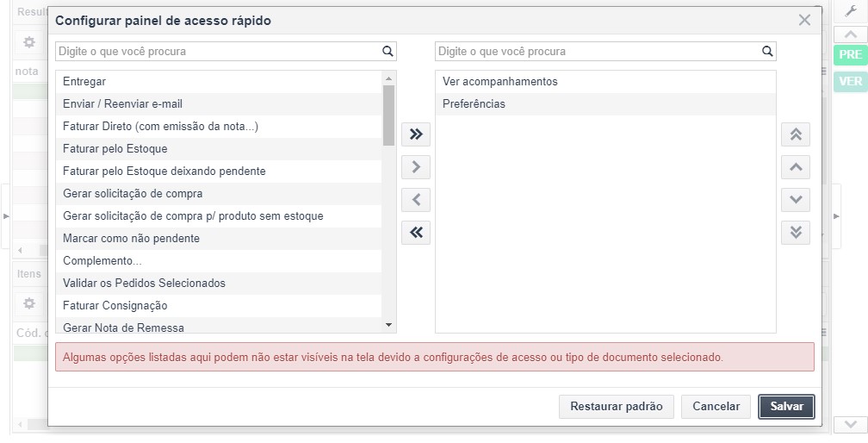Move selected option back to left list
Viewport: 868px width, 443px height.
416,199
